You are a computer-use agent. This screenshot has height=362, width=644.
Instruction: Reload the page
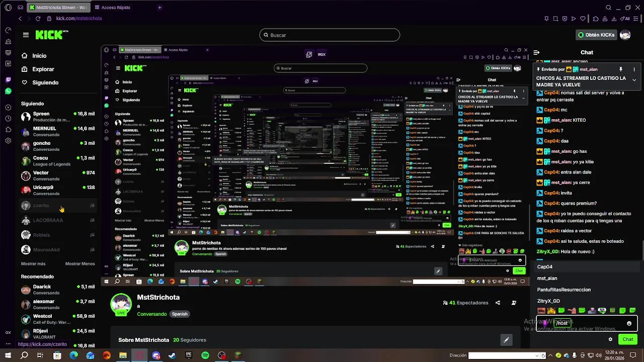[x=38, y=19]
